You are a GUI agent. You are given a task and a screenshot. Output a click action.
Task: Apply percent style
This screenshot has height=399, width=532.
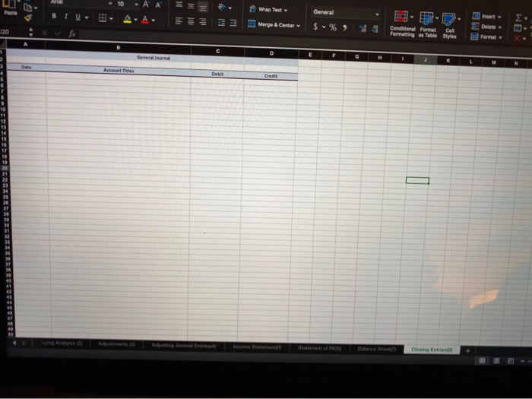pos(333,27)
